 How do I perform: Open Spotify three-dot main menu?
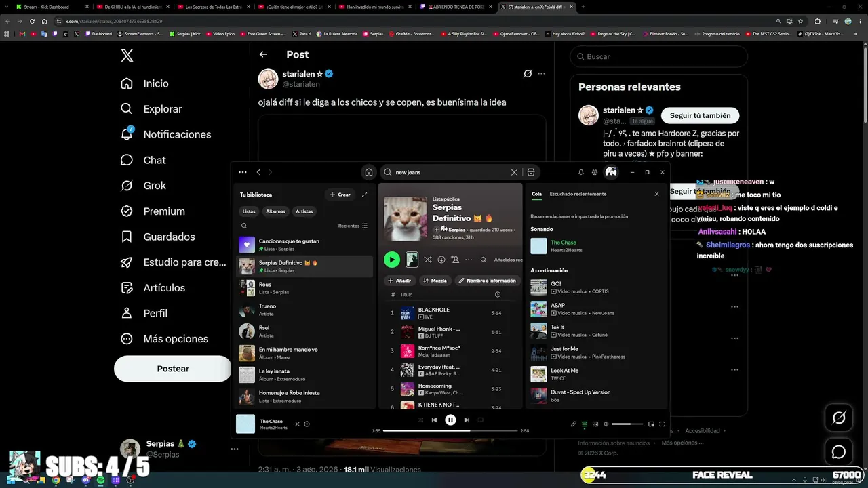tap(243, 172)
